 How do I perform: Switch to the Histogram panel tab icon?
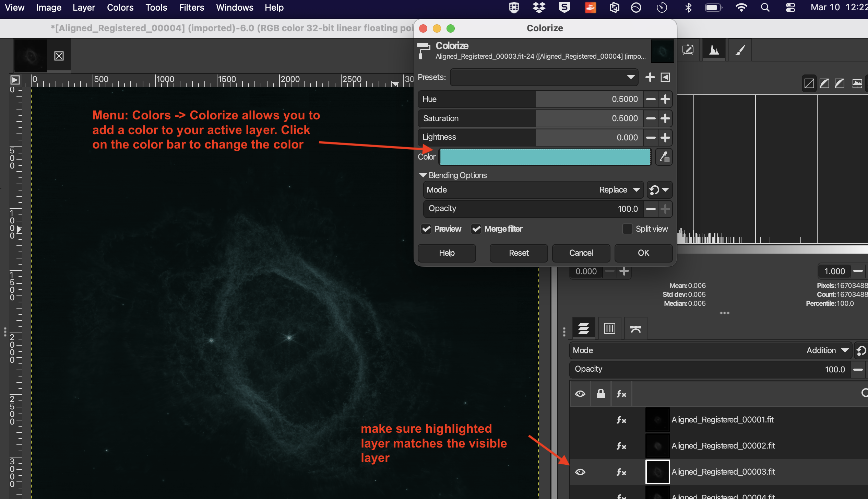coord(714,50)
